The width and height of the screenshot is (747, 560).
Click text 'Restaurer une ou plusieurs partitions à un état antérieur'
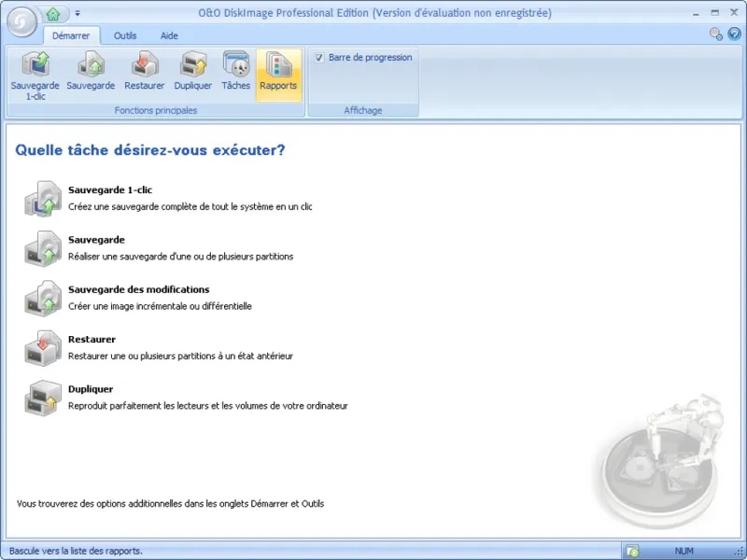pos(180,357)
